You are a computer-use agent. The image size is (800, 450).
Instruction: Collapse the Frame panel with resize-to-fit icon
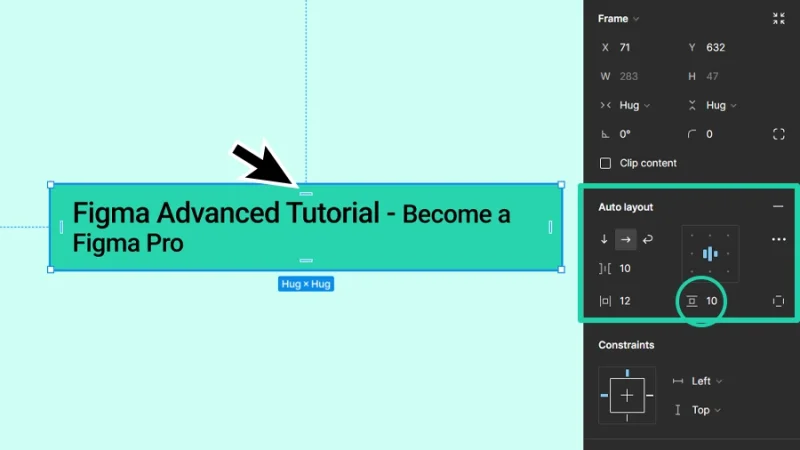point(778,19)
